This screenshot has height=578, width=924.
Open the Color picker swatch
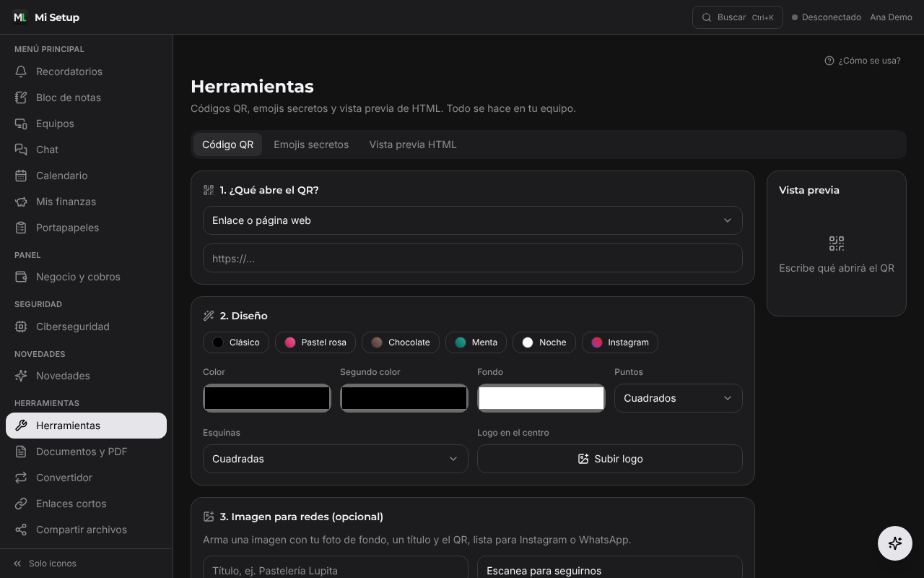click(267, 398)
